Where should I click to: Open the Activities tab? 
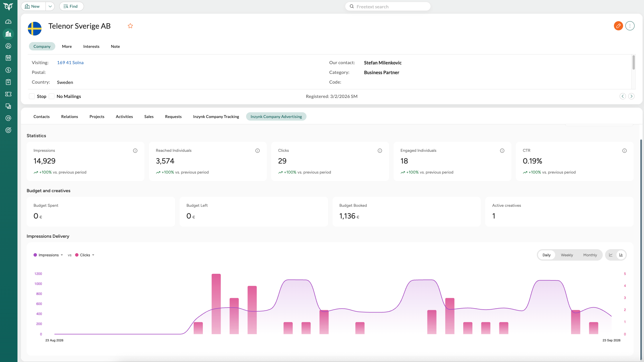coord(124,117)
